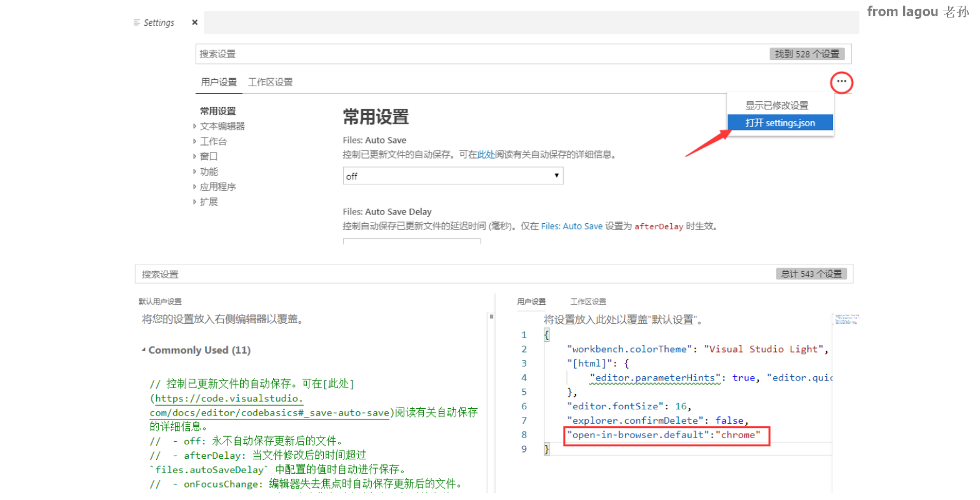Click the 将您的设置放入右侧编辑器以覆盖 hint
This screenshot has width=980, height=500.
[222, 319]
